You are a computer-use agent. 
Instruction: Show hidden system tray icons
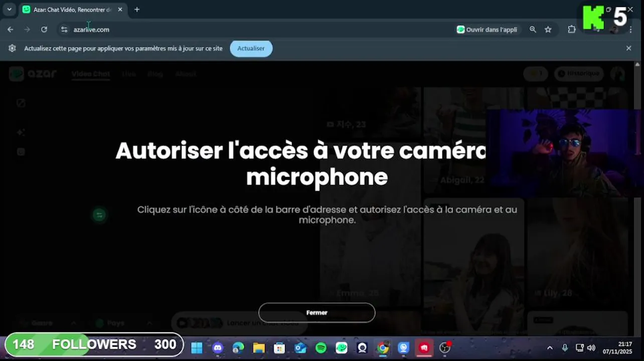click(550, 348)
